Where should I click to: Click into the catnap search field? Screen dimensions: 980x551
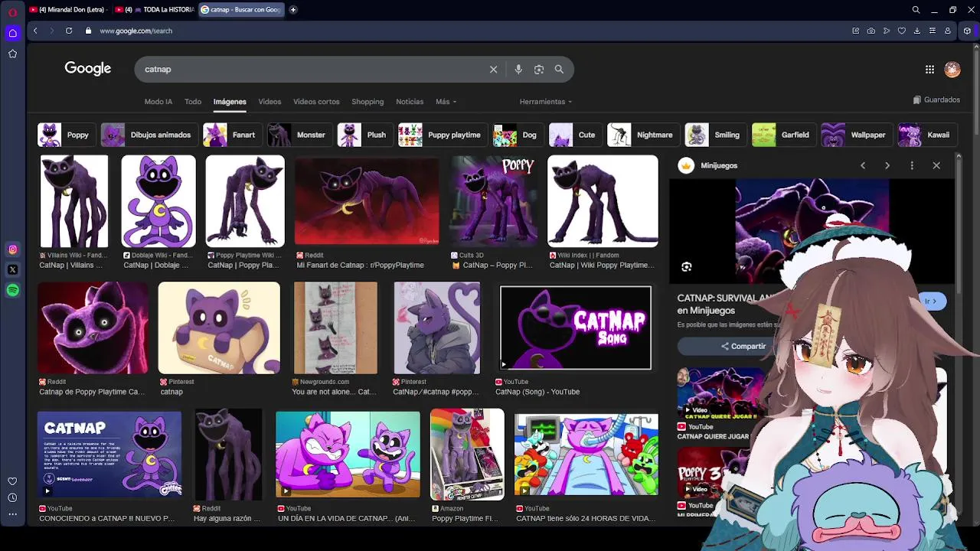[314, 69]
